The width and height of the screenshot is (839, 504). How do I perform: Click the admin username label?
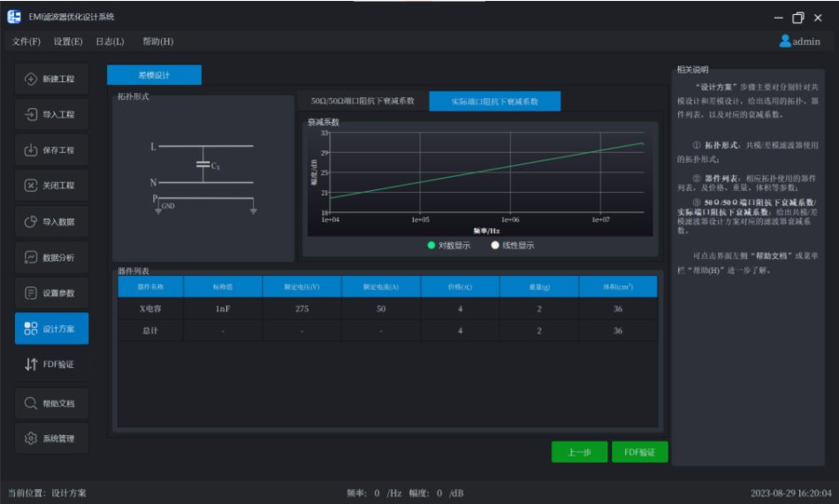806,42
